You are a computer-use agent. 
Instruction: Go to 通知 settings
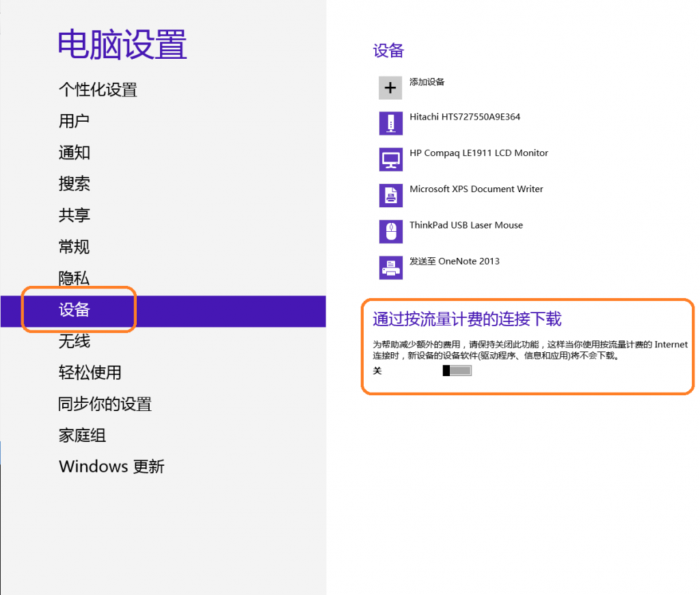coord(74,153)
